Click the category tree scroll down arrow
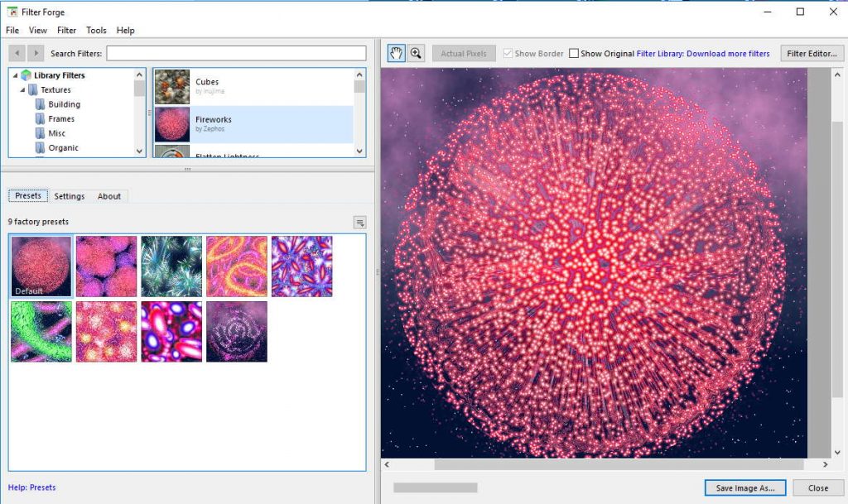Image resolution: width=848 pixels, height=504 pixels. (x=139, y=151)
